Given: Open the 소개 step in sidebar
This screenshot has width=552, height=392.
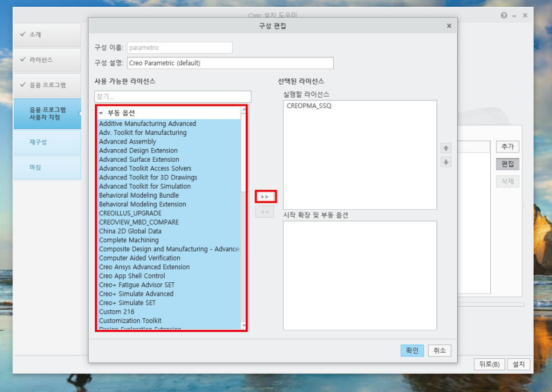Looking at the screenshot, I should 47,34.
